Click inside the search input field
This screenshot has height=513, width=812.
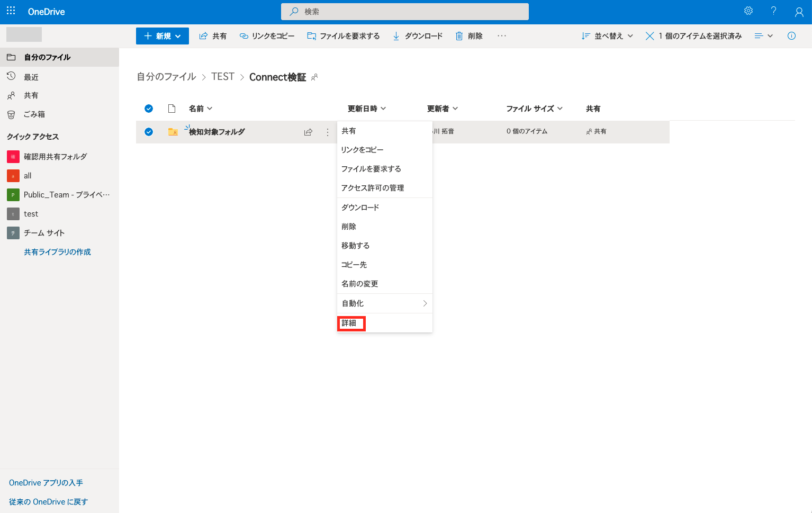pos(404,11)
